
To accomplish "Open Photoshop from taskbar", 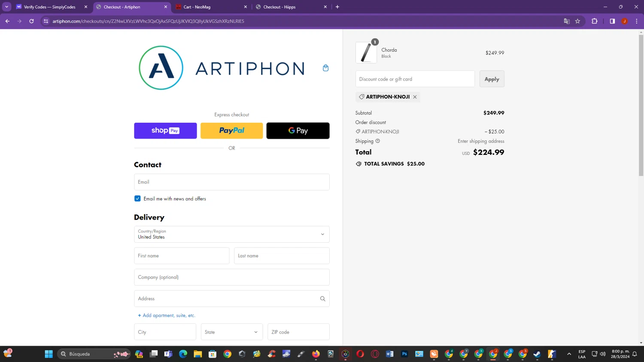I will pyautogui.click(x=404, y=354).
